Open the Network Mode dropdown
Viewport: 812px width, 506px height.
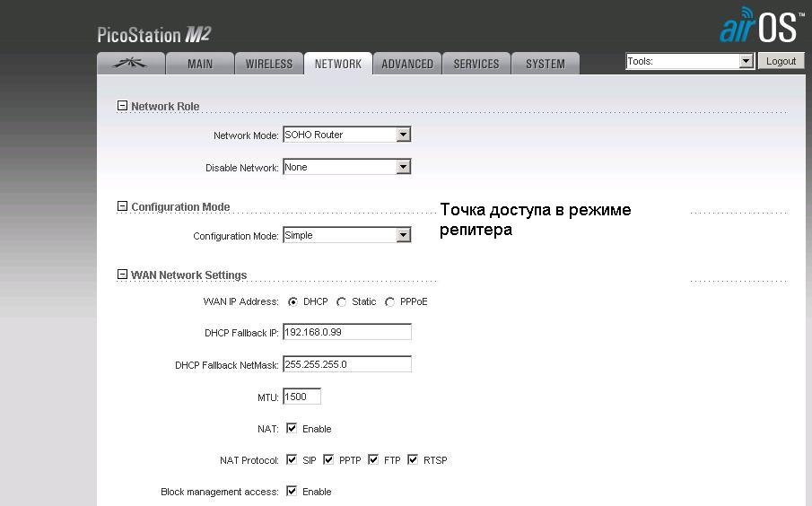tap(346, 135)
